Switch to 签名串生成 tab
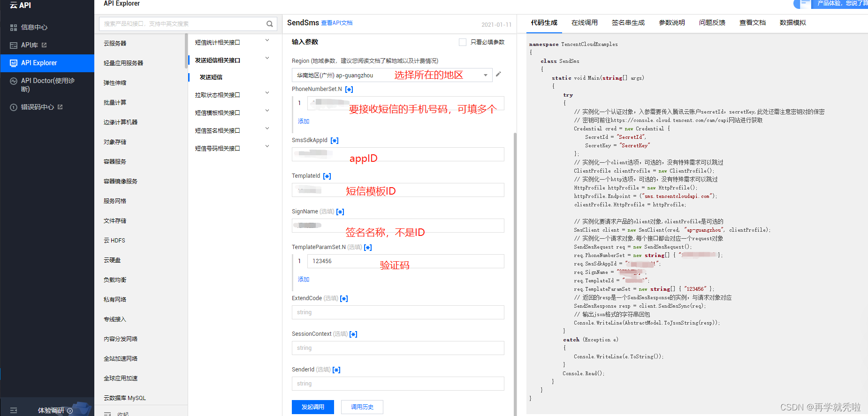This screenshot has width=868, height=416. point(628,23)
